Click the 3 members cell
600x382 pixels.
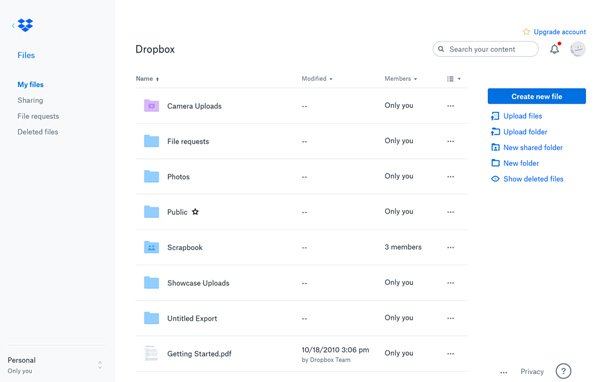point(403,247)
